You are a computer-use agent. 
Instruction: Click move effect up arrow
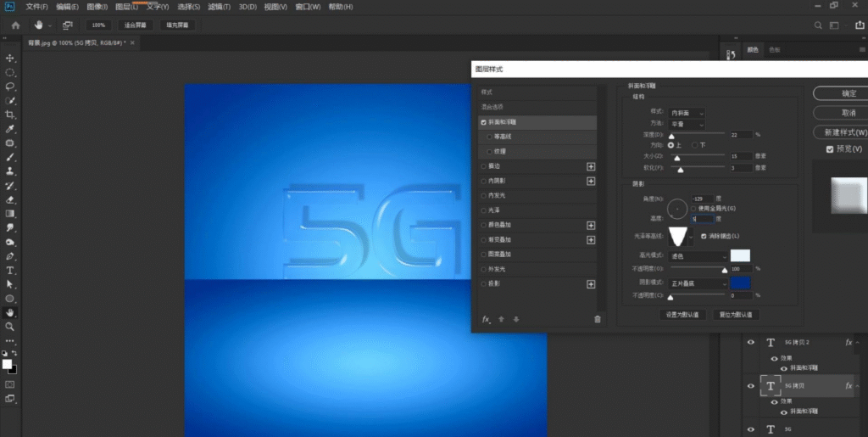pyautogui.click(x=502, y=320)
